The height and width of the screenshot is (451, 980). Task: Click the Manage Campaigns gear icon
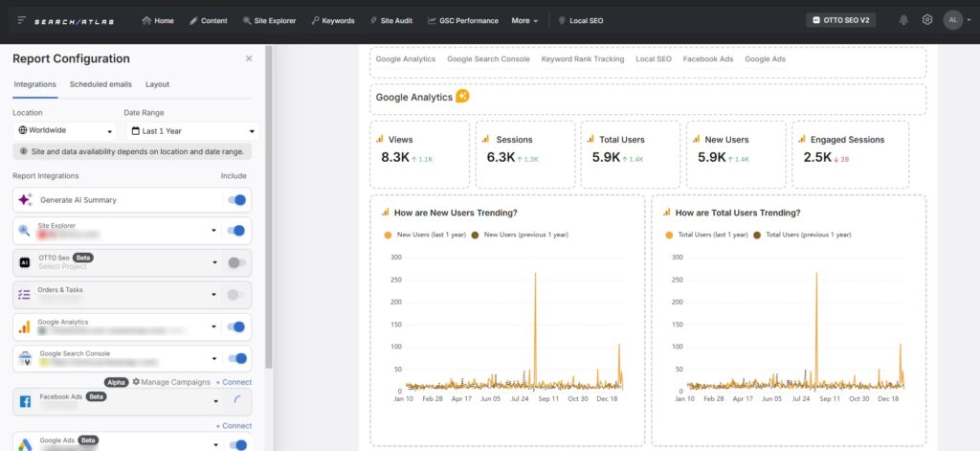[136, 381]
